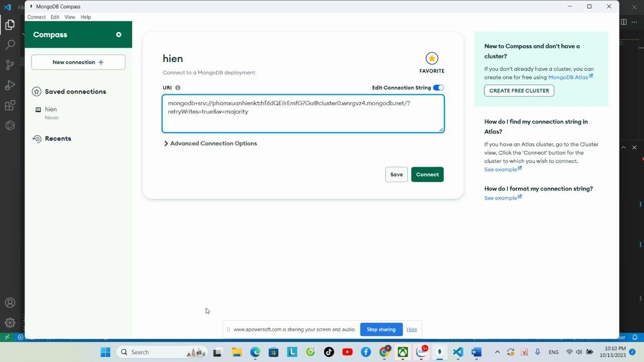The height and width of the screenshot is (362, 644).
Task: Open Microsoft Edge from taskbar
Action: tap(255, 352)
